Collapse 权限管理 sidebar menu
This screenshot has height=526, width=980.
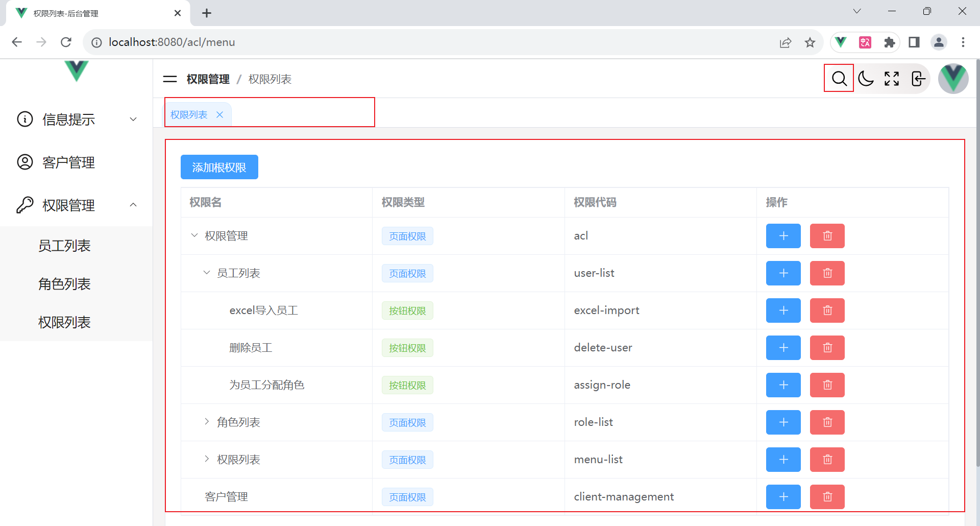click(x=77, y=205)
